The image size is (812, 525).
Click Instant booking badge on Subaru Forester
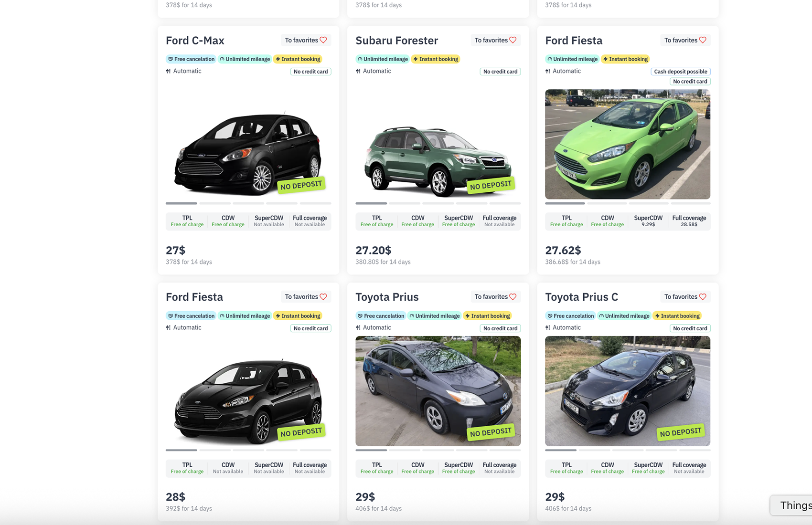point(435,59)
